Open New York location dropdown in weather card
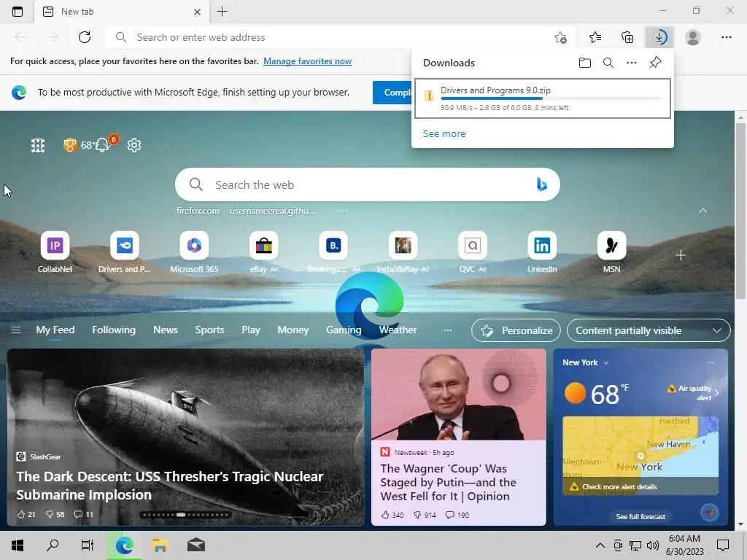 tap(586, 362)
